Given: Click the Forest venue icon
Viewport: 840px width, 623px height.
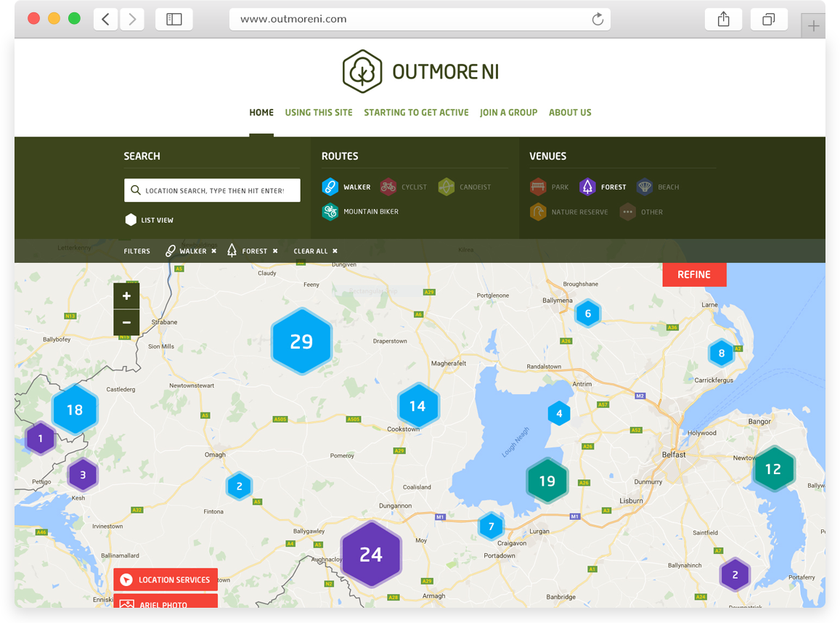Looking at the screenshot, I should [587, 187].
